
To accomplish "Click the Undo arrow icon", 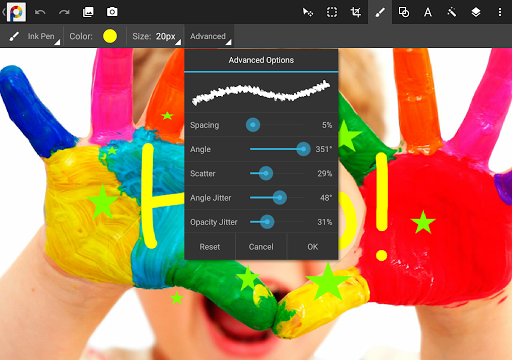I will pyautogui.click(x=40, y=12).
